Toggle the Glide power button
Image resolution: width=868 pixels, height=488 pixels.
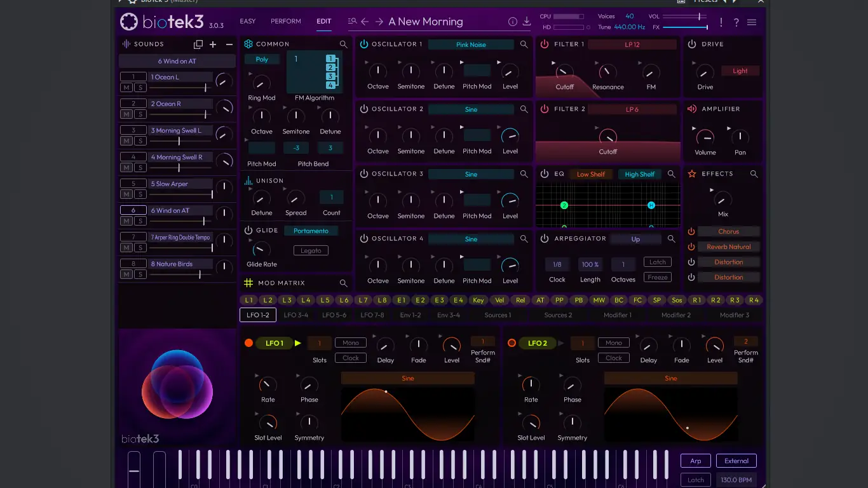click(x=248, y=231)
